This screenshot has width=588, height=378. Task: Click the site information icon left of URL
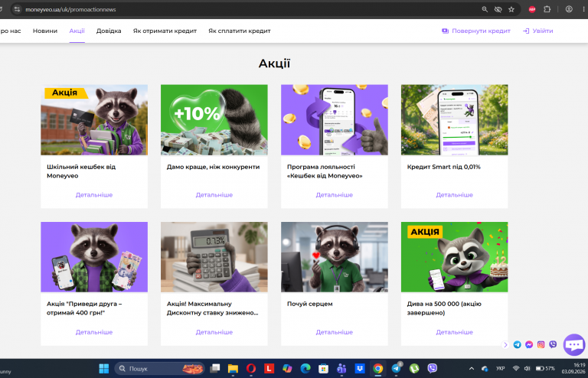pos(17,9)
